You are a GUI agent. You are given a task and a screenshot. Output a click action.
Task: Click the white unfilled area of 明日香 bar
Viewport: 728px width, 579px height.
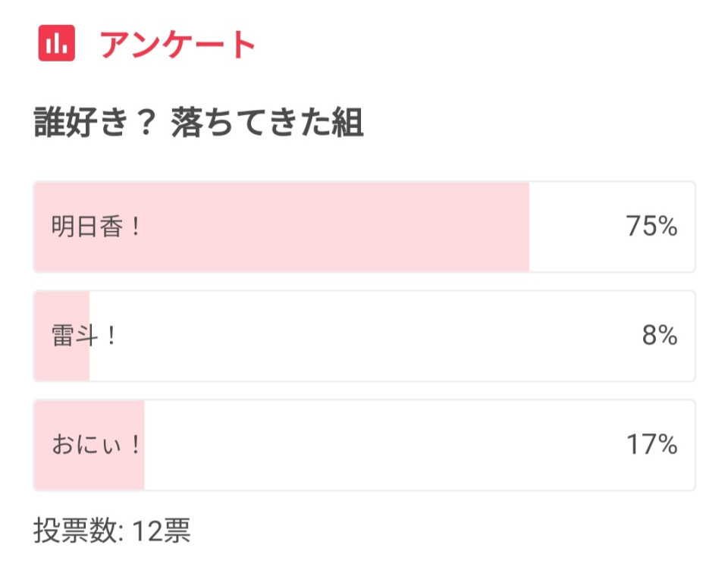click(576, 227)
